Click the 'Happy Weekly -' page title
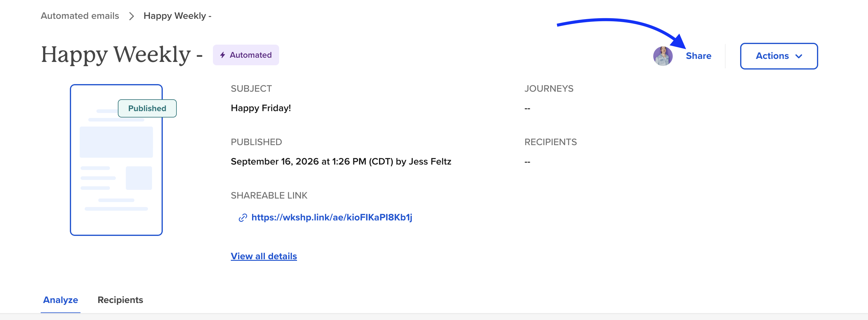 (x=122, y=54)
